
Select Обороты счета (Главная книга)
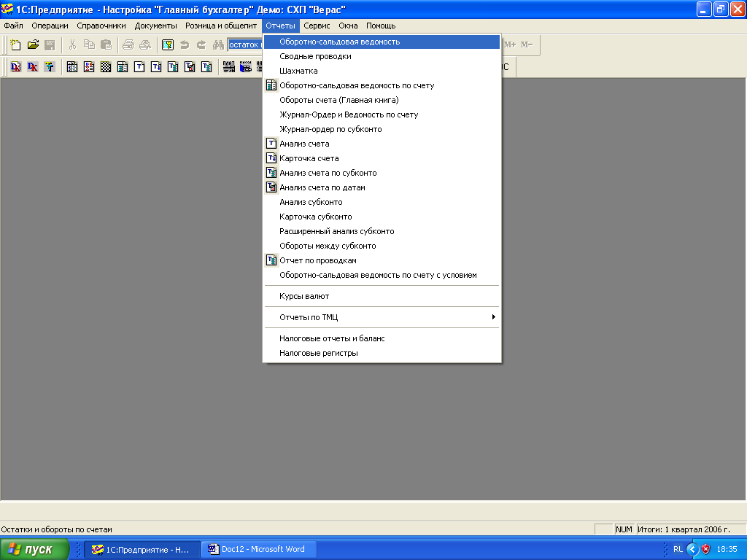tap(382, 100)
